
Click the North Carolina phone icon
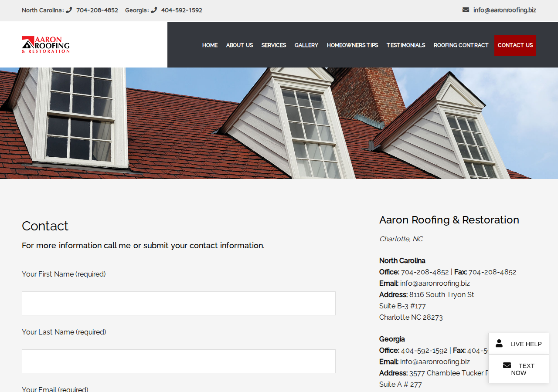coord(69,10)
